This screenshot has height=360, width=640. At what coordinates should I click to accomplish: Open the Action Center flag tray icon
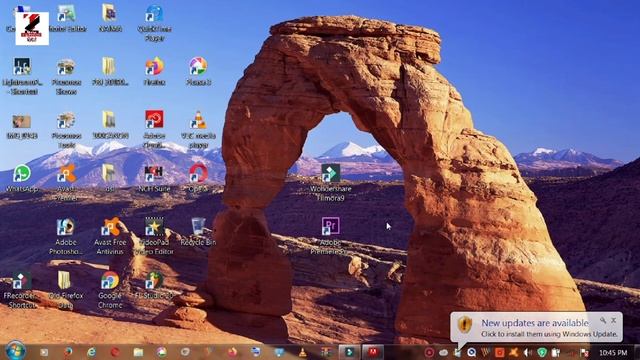pyautogui.click(x=584, y=352)
